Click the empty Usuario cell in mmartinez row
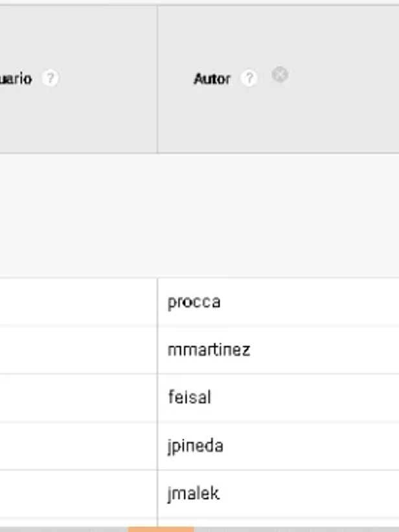The width and height of the screenshot is (399, 532). click(78, 350)
